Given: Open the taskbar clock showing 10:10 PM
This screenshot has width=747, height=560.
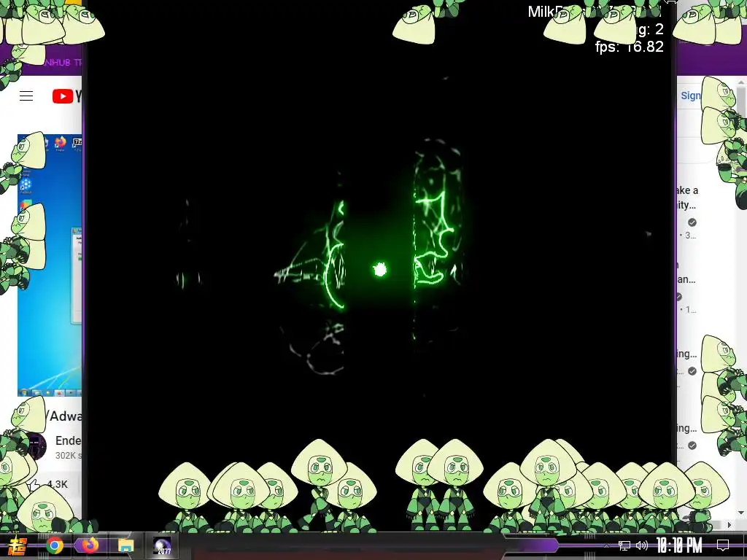Looking at the screenshot, I should click(679, 545).
